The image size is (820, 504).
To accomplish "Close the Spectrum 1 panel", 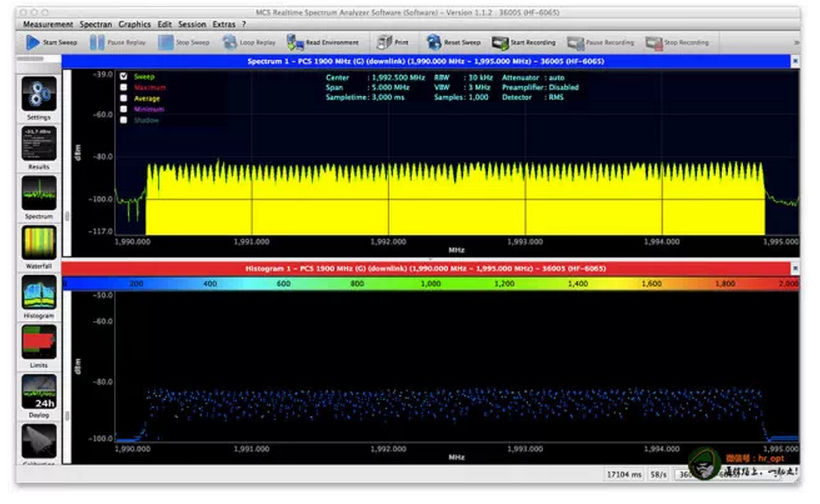I will [x=795, y=61].
